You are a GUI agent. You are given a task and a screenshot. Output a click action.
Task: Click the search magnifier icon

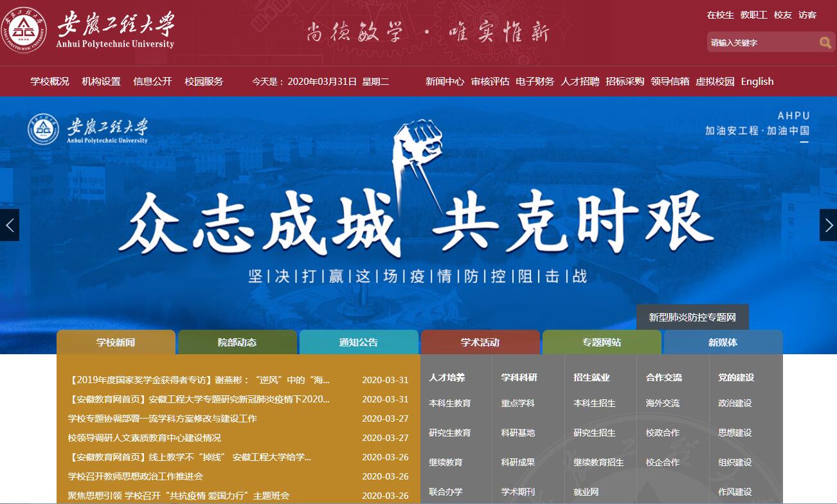(x=825, y=42)
